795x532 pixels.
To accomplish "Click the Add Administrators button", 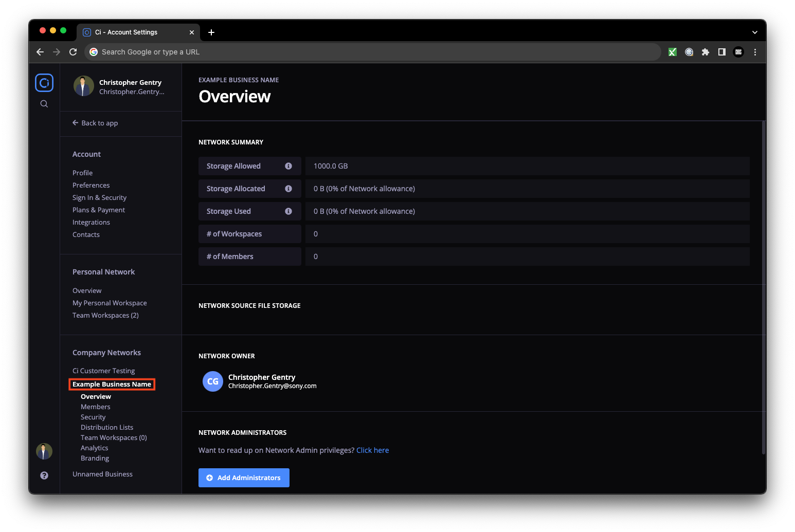I will click(244, 478).
